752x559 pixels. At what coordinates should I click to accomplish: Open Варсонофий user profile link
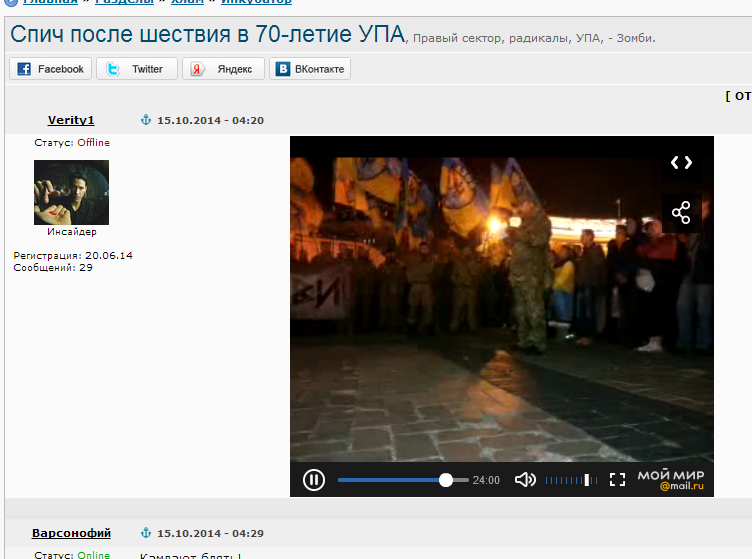tap(71, 533)
